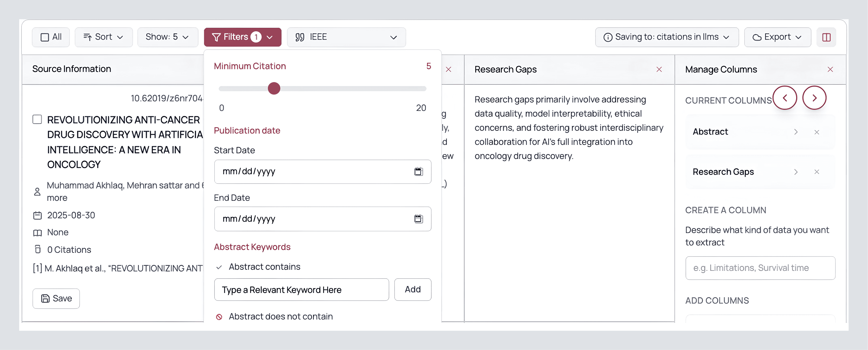Viewport: 868px width, 350px height.
Task: Select the Abstract does not contain option
Action: pos(280,316)
